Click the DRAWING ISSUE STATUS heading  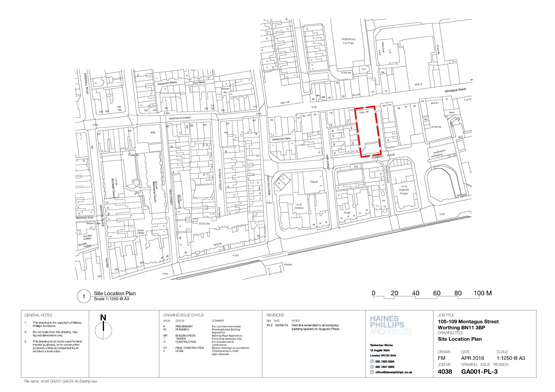coord(183,315)
